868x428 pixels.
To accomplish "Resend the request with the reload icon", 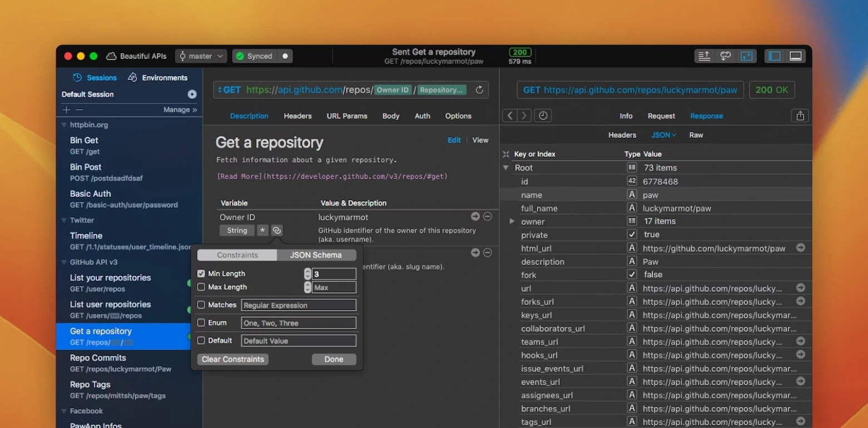I will click(479, 90).
